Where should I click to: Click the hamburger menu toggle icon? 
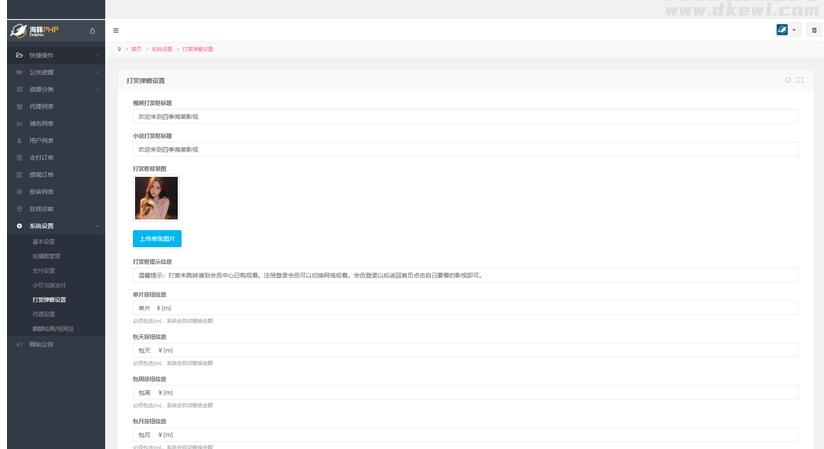coord(116,30)
